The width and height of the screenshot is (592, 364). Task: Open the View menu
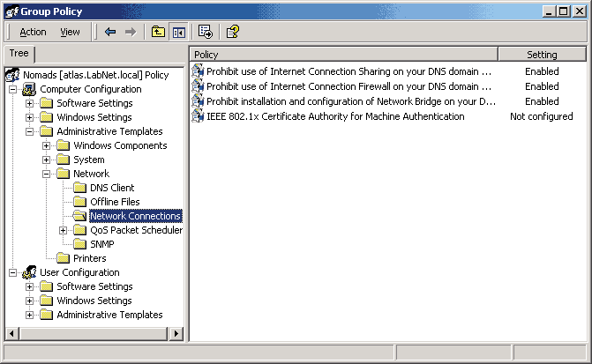click(x=70, y=32)
